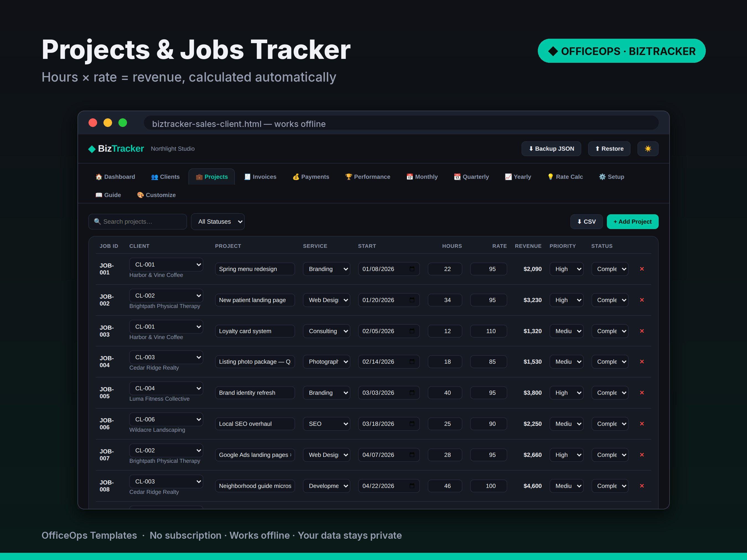Viewport: 747px width, 560px height.
Task: Open calendar picker for 03/03/2026 date
Action: (412, 393)
